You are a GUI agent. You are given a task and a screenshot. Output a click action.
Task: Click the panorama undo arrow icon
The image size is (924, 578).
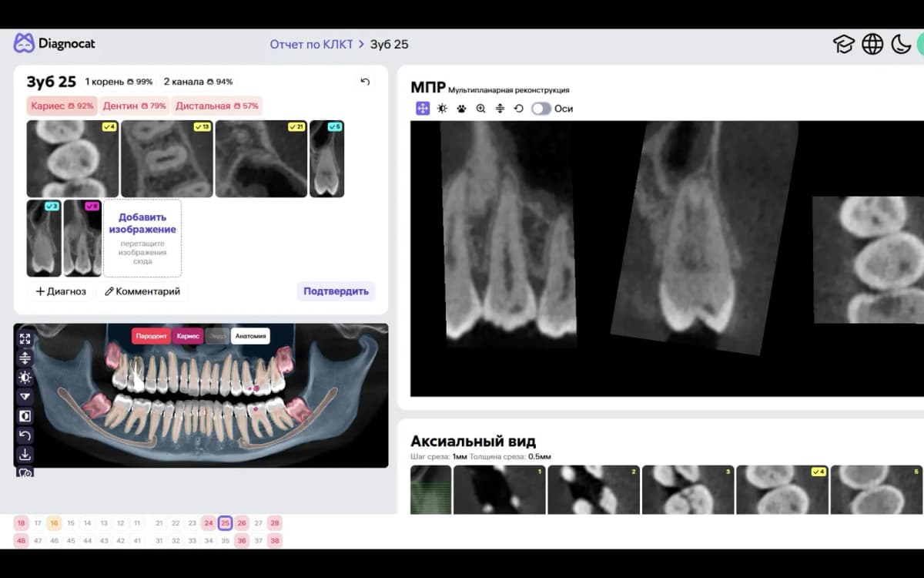[x=25, y=435]
